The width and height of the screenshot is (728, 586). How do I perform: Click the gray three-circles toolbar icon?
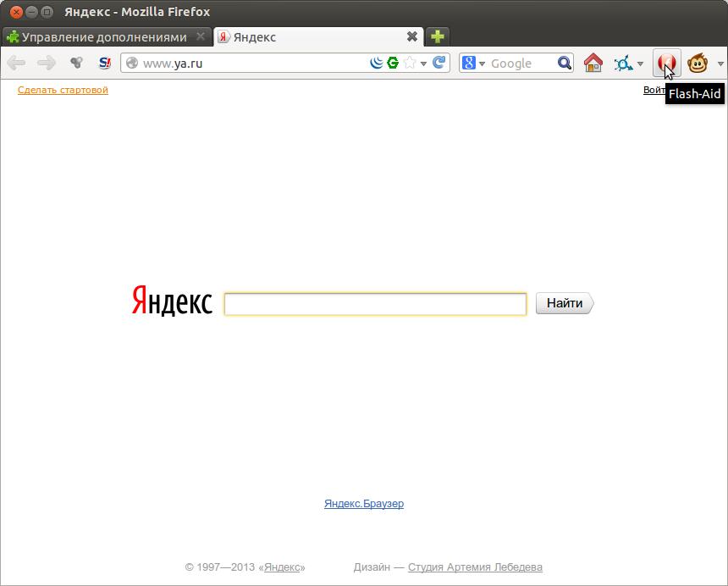76,62
